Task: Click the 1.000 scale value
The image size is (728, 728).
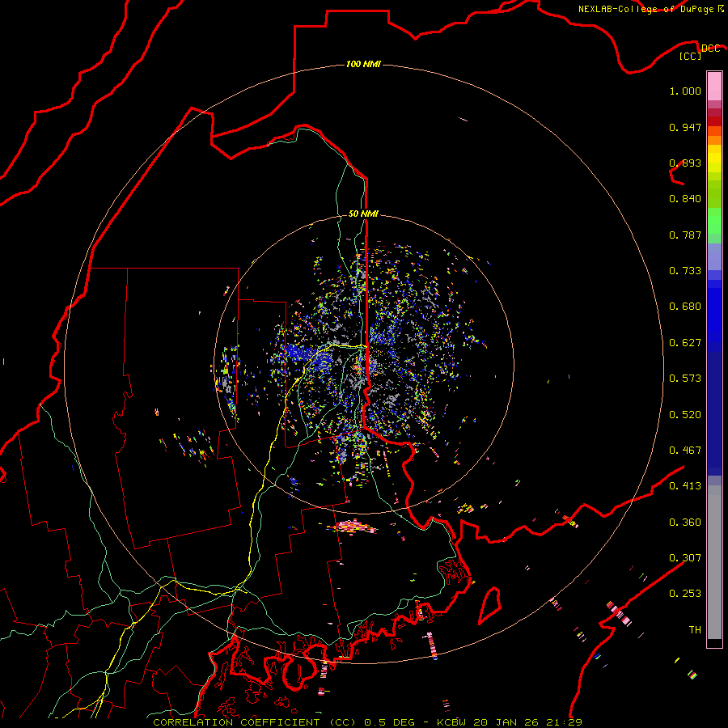Action: pos(685,91)
